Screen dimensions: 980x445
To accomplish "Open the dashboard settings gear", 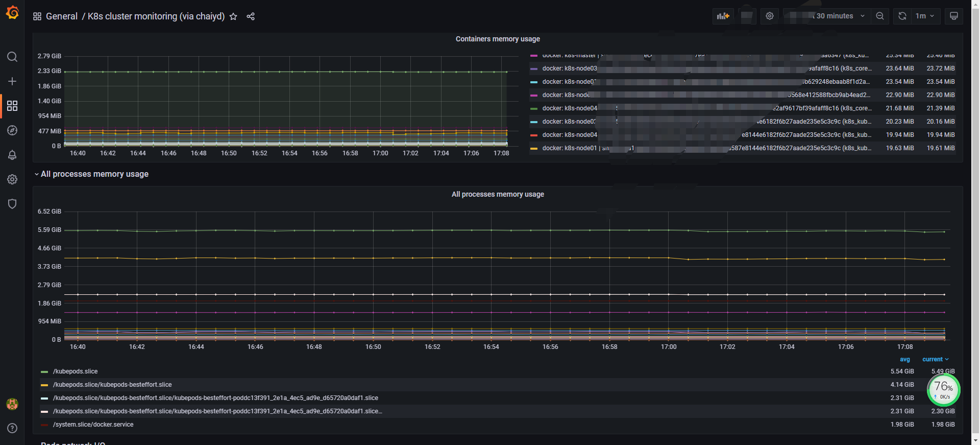I will click(x=770, y=16).
